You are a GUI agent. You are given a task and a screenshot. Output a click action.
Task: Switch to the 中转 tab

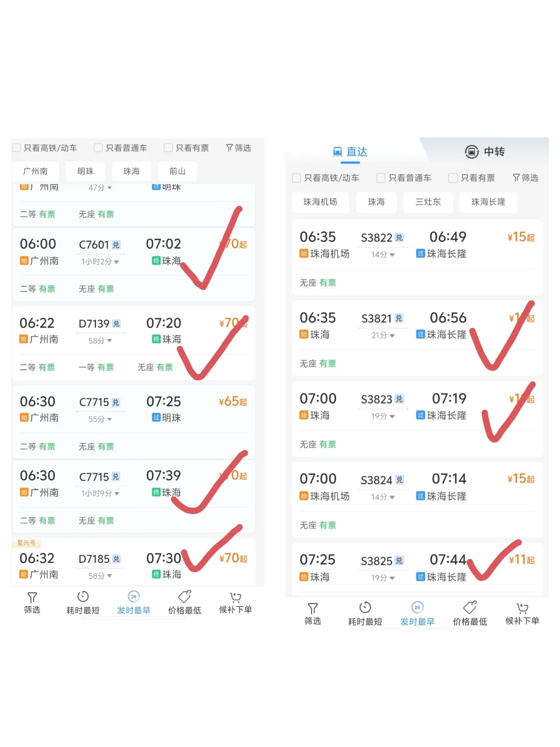pos(485,151)
